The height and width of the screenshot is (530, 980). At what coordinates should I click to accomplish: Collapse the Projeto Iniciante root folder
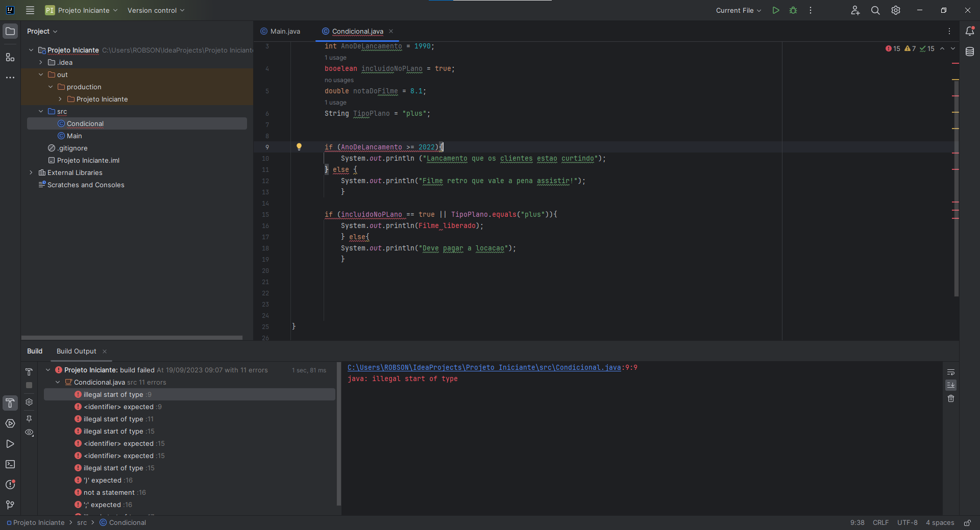pyautogui.click(x=31, y=50)
